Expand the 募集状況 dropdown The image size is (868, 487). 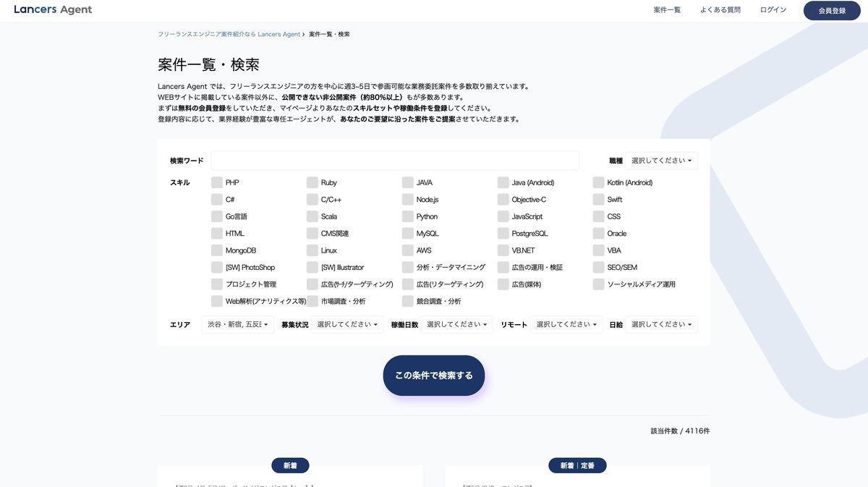(x=347, y=325)
